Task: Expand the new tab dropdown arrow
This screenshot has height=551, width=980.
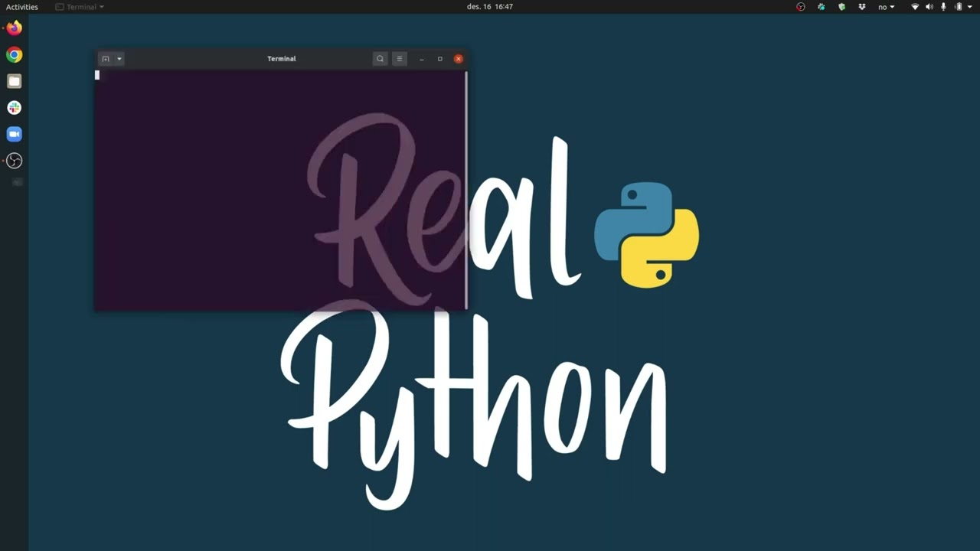Action: pos(119,59)
